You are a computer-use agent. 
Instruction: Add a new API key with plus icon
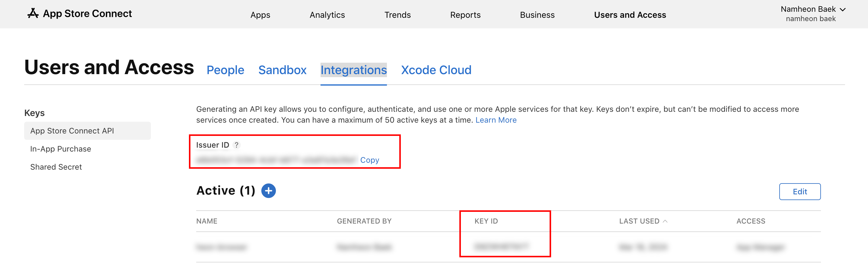[268, 191]
